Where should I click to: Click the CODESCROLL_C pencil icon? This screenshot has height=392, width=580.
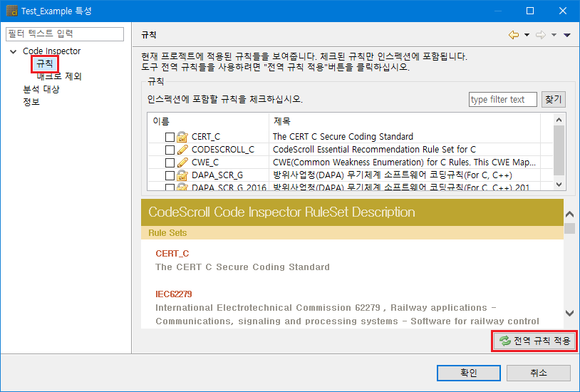pyautogui.click(x=182, y=150)
